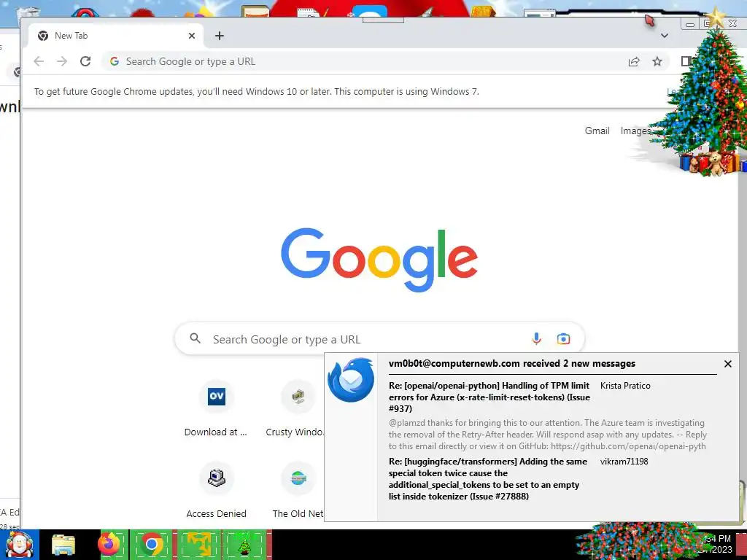Click the Christmas tree taskbar icon
The width and height of the screenshot is (747, 560).
click(244, 545)
